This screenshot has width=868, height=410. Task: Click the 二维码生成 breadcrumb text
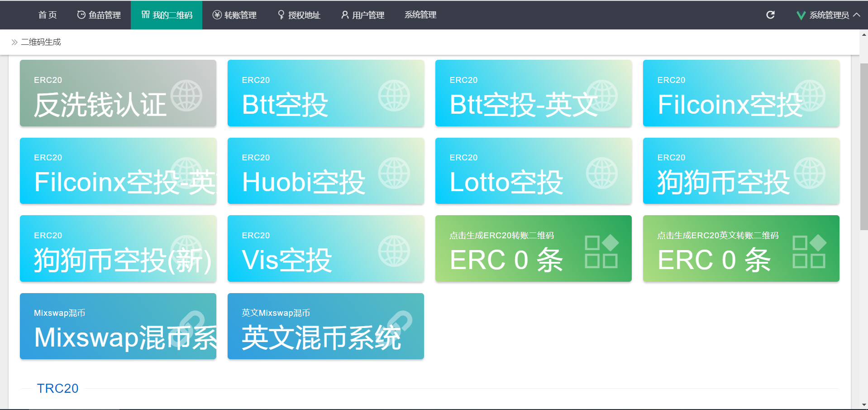[41, 42]
